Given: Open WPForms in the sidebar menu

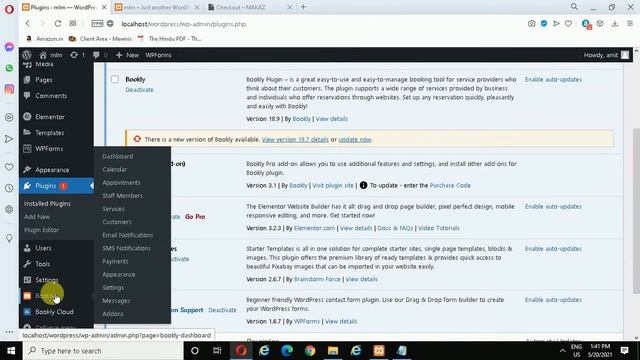Looking at the screenshot, I should coord(49,149).
